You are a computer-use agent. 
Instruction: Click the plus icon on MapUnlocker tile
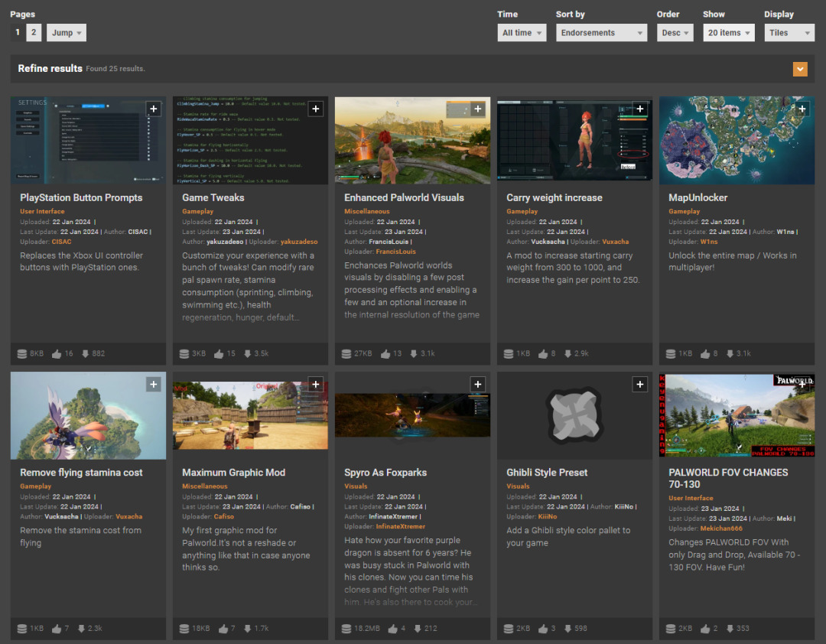click(802, 109)
